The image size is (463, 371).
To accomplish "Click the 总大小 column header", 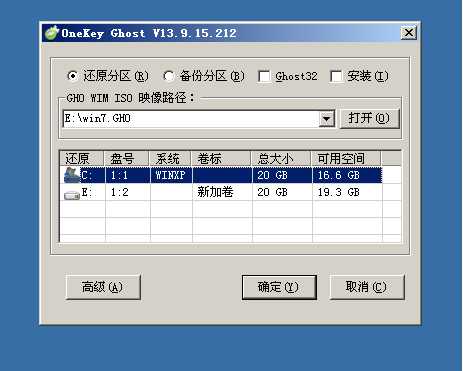I will pyautogui.click(x=281, y=158).
